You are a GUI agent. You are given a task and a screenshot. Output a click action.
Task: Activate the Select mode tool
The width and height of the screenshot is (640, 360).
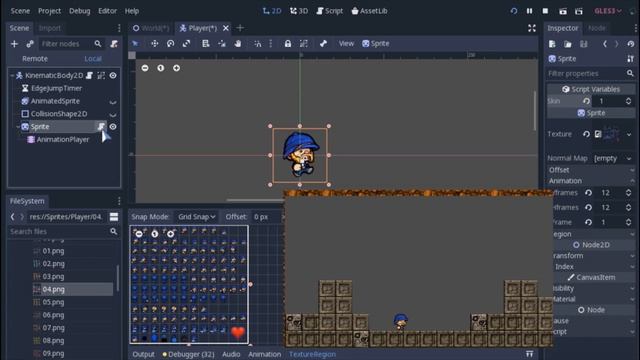(136, 44)
